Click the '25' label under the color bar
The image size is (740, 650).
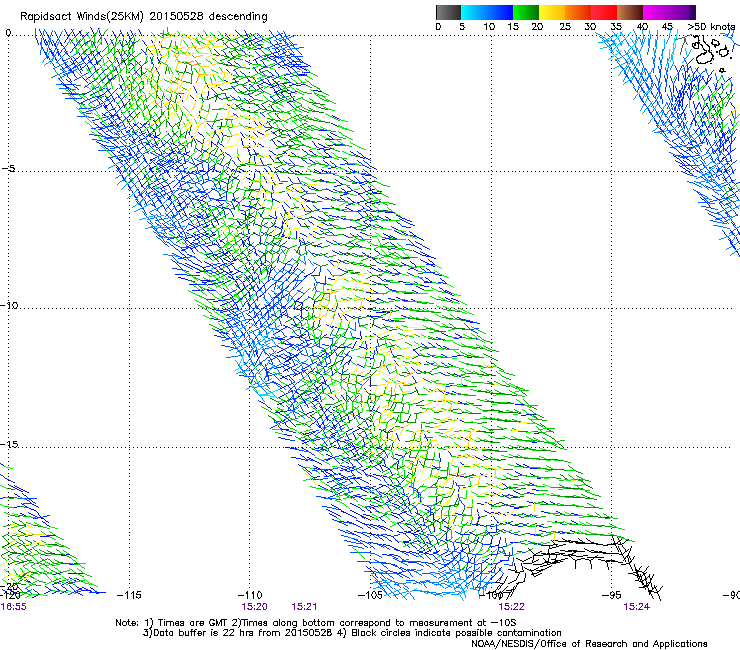coord(565,27)
